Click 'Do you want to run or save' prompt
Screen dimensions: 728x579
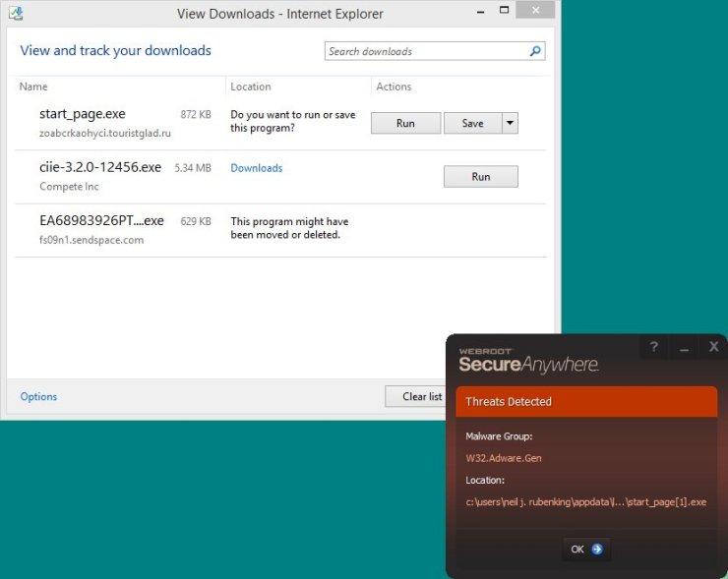click(x=292, y=121)
